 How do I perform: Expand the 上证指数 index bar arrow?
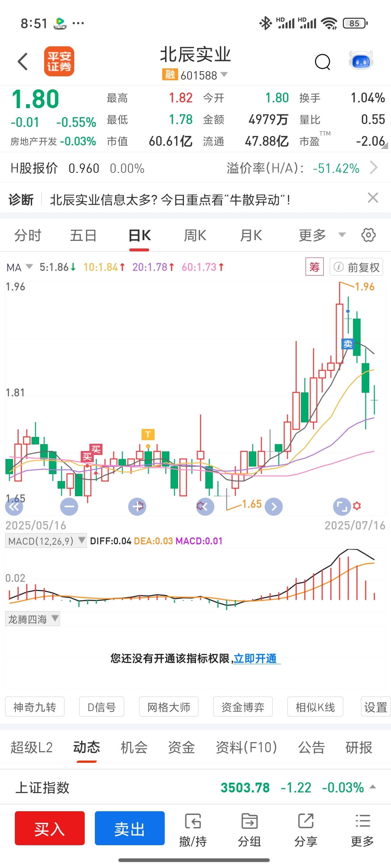(373, 787)
